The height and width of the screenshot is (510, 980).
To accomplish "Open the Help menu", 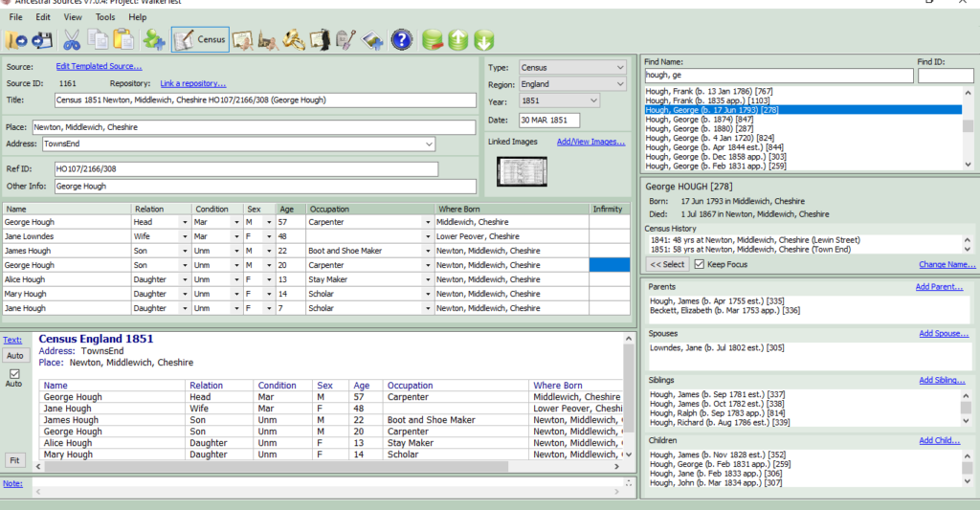I will pos(138,17).
